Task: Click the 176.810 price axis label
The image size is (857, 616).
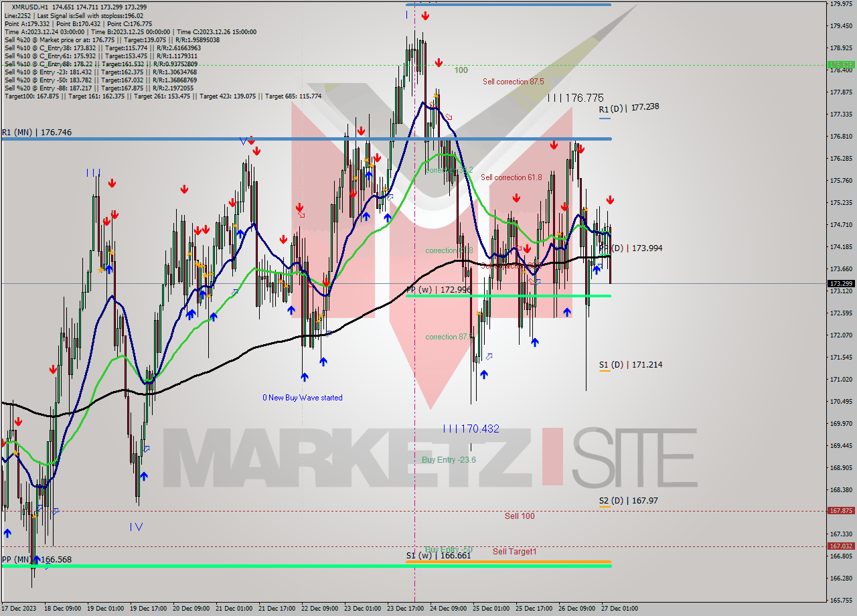Action: coord(840,137)
